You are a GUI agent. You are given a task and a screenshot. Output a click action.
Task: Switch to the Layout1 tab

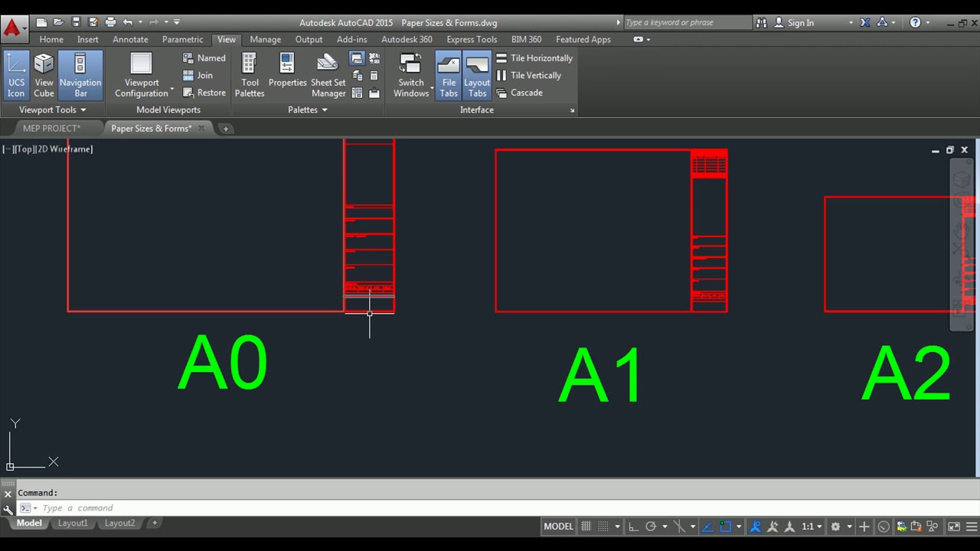click(73, 523)
